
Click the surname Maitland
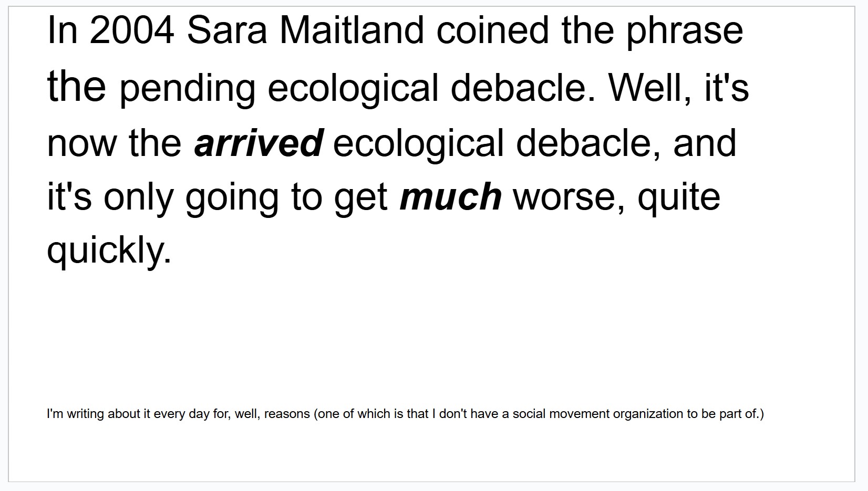[x=352, y=30]
